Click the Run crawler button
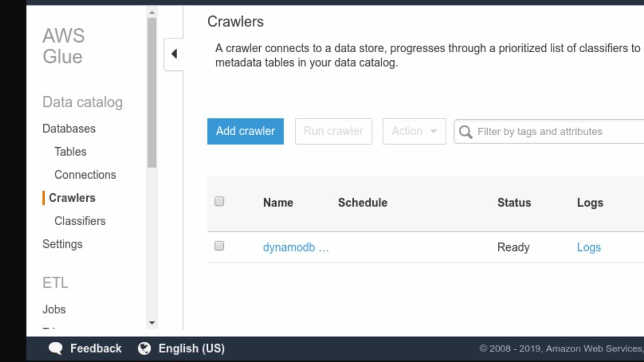Screen dimensions: 644x362 [x=333, y=132]
